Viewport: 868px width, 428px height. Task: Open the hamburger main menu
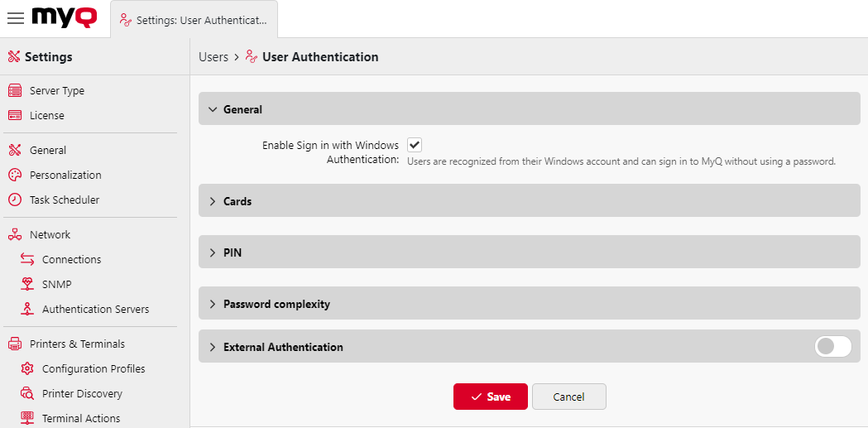click(x=15, y=18)
